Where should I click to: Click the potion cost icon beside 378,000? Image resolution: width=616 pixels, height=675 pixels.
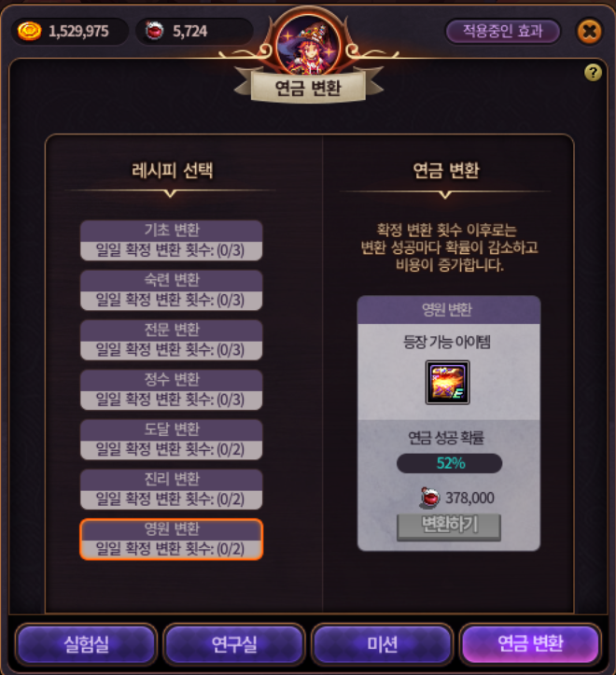(x=429, y=498)
